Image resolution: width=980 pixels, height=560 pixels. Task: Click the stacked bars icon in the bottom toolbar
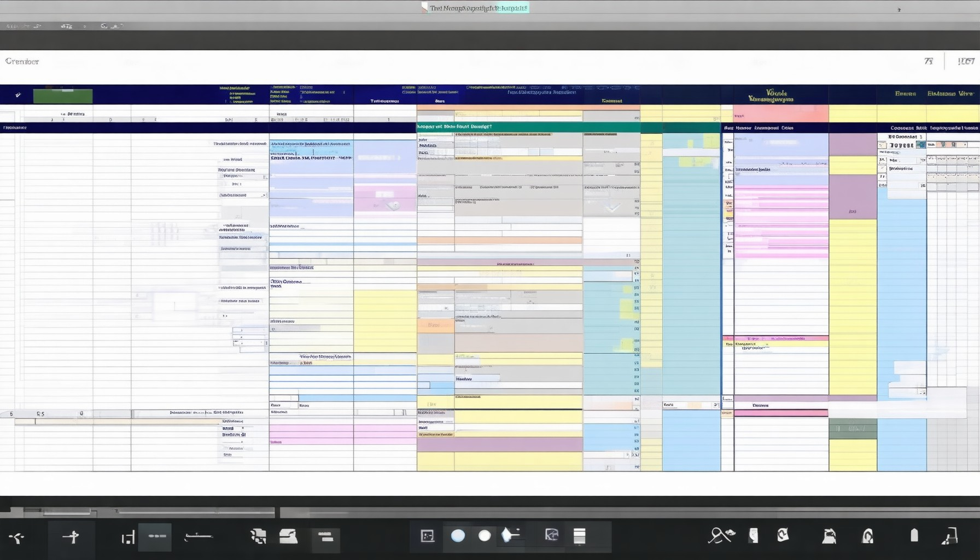coord(326,538)
